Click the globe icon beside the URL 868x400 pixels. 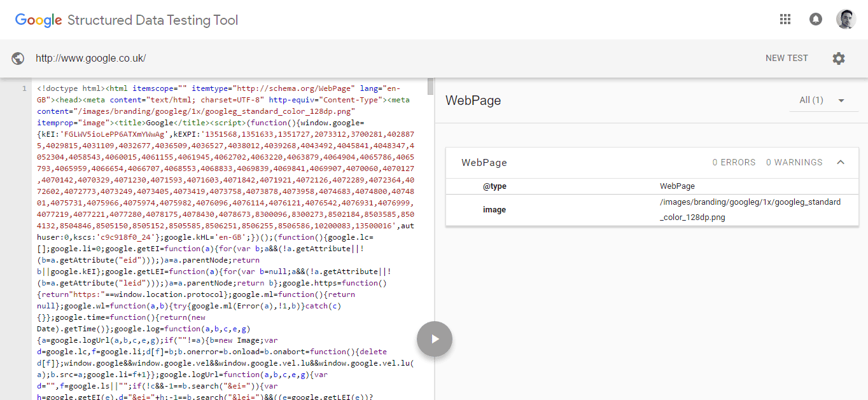click(17, 58)
